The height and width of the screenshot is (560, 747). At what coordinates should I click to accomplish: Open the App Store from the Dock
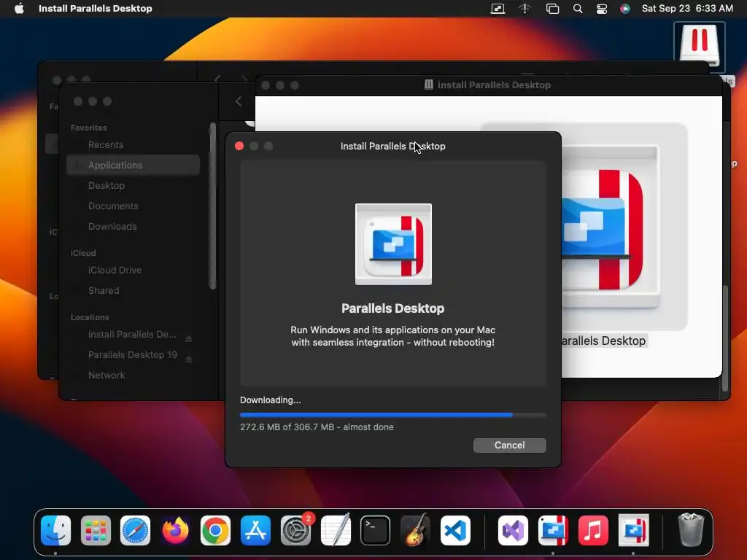coord(255,531)
